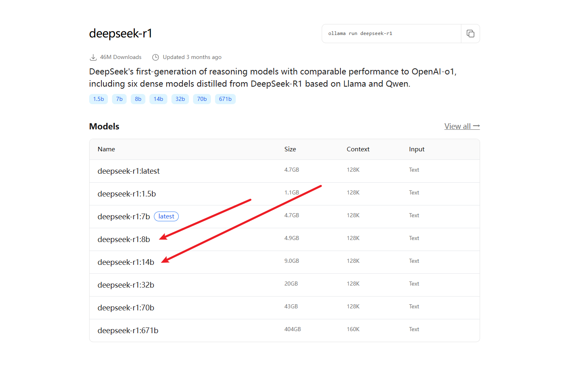Open deepseek-r1:671b model
588x371 pixels.
(x=128, y=331)
